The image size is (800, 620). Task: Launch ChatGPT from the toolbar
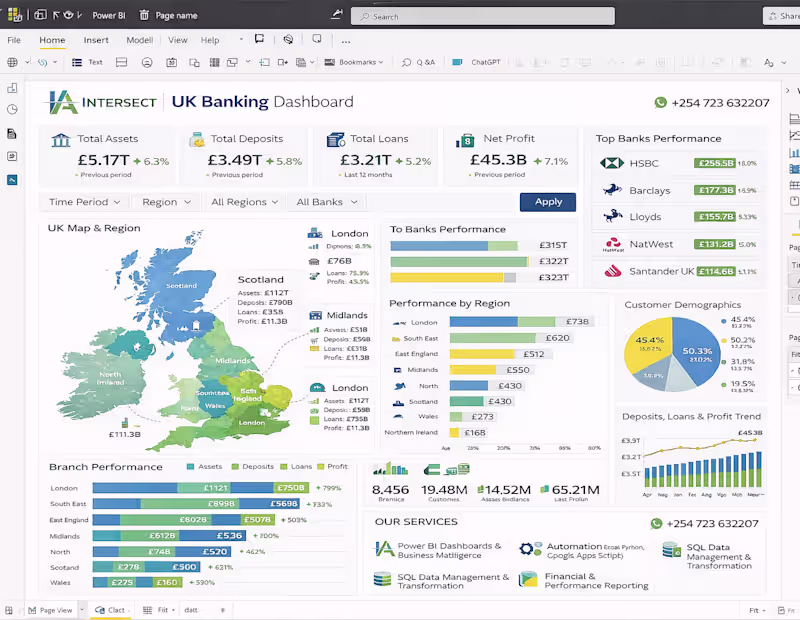point(476,61)
